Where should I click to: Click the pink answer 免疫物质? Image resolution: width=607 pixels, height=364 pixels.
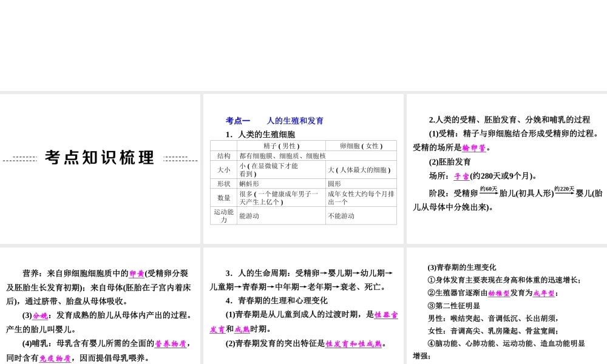click(55, 358)
